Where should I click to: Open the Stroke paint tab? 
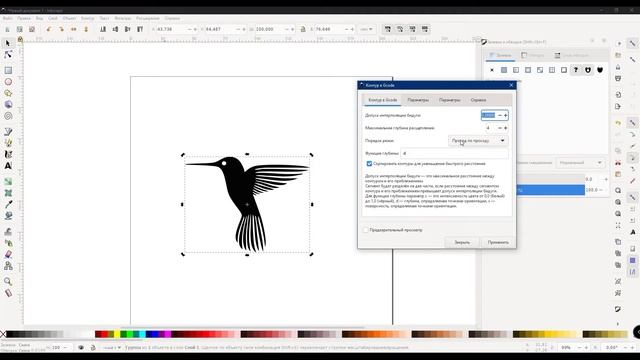(533, 55)
